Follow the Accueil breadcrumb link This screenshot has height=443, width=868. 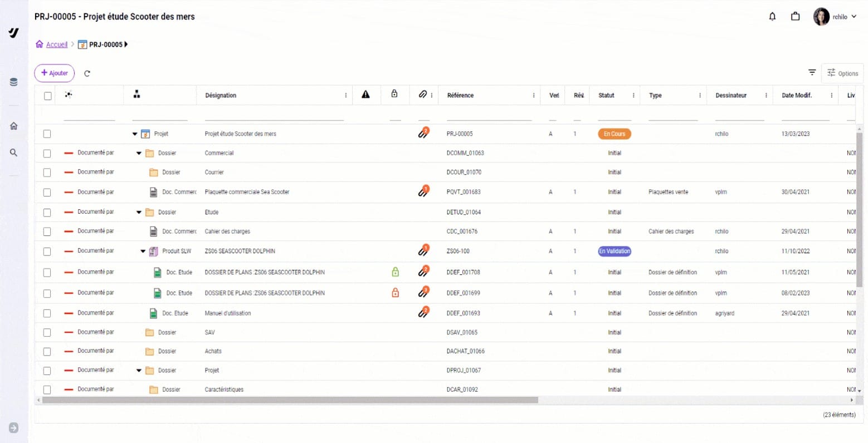[x=57, y=45]
